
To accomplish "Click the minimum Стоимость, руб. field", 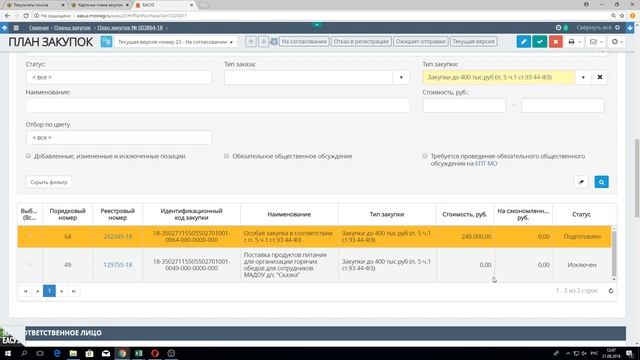I will tap(464, 105).
